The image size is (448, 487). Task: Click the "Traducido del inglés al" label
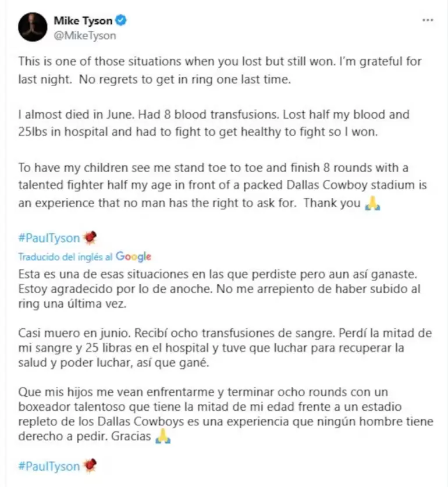(65, 257)
